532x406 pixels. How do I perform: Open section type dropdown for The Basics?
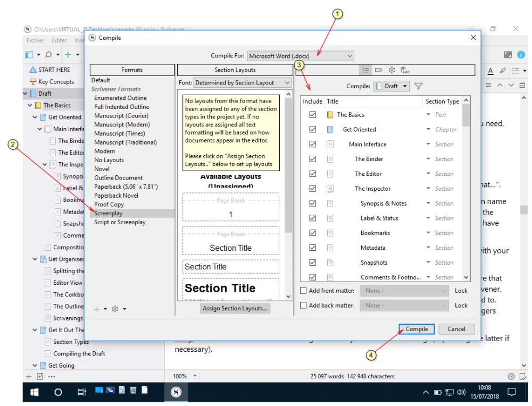[428, 115]
